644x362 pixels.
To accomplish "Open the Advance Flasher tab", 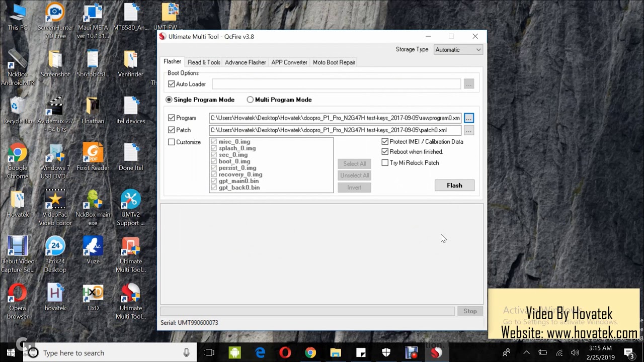I will pyautogui.click(x=245, y=62).
